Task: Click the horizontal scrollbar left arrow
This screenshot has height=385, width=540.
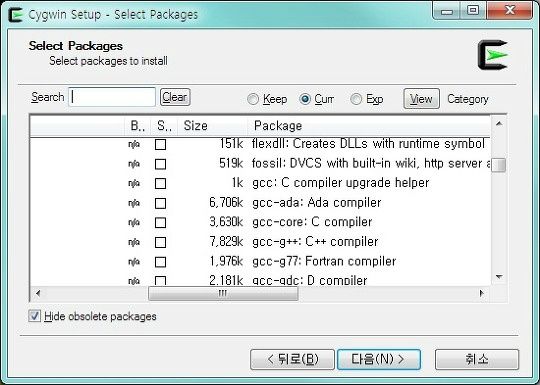Action: point(38,293)
